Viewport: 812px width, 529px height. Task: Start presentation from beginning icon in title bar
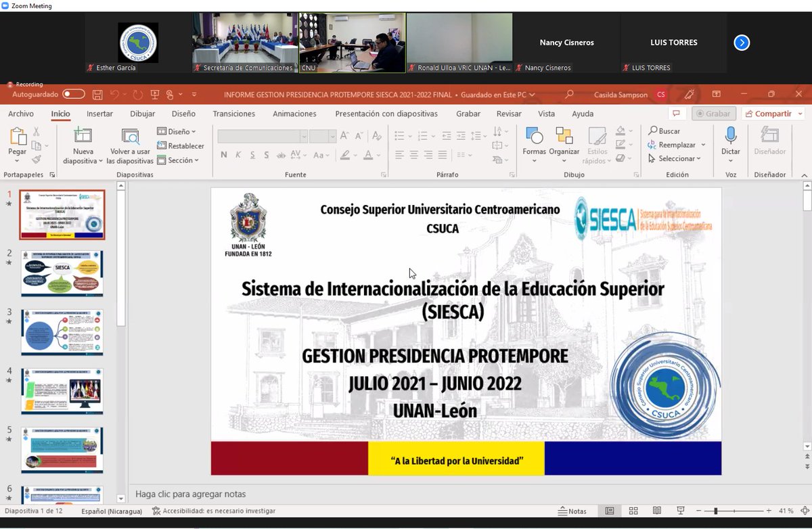(x=155, y=95)
